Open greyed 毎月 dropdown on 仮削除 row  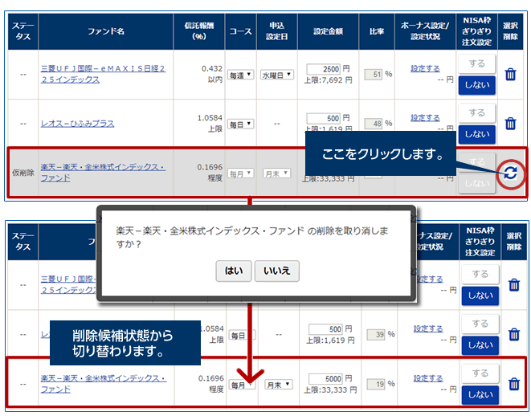pos(240,173)
